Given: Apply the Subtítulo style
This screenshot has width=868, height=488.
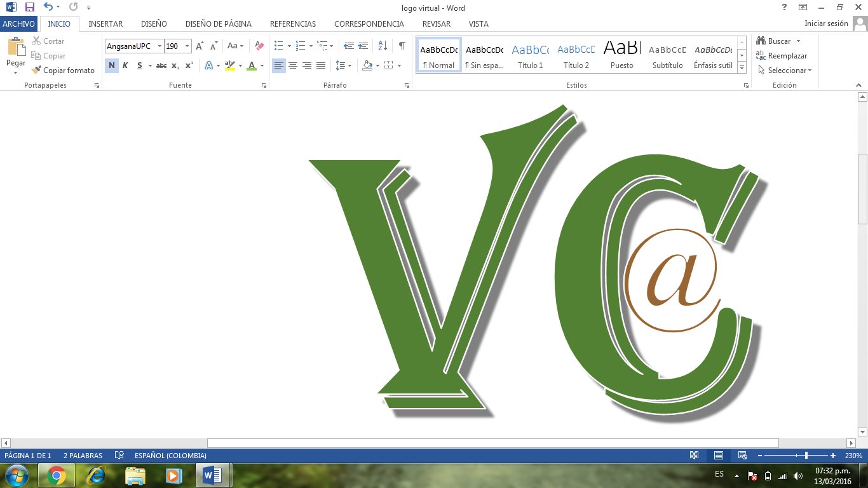Looking at the screenshot, I should coord(668,55).
